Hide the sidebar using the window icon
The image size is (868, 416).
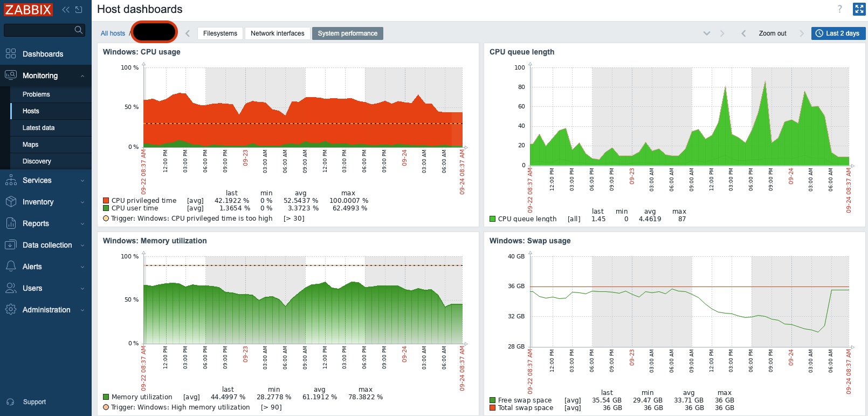(x=79, y=10)
